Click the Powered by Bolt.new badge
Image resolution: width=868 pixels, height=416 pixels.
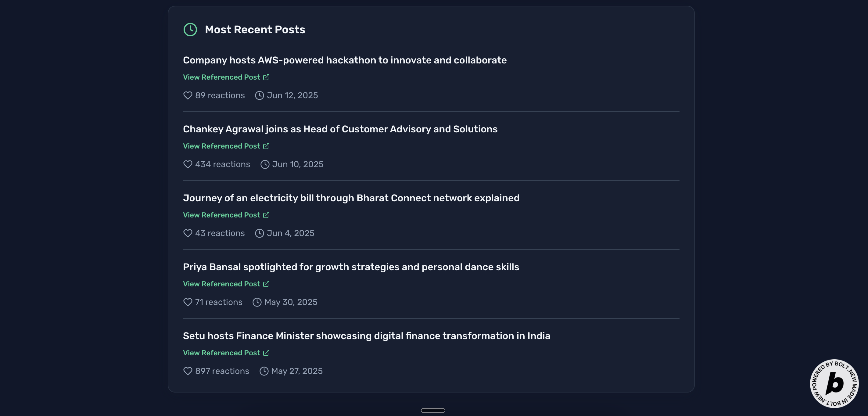click(x=834, y=383)
